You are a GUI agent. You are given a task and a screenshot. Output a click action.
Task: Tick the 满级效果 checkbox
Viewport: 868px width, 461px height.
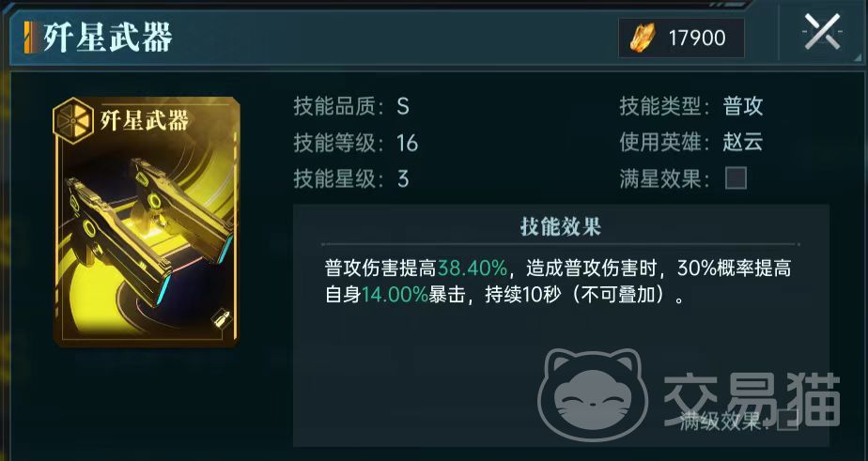(x=787, y=421)
